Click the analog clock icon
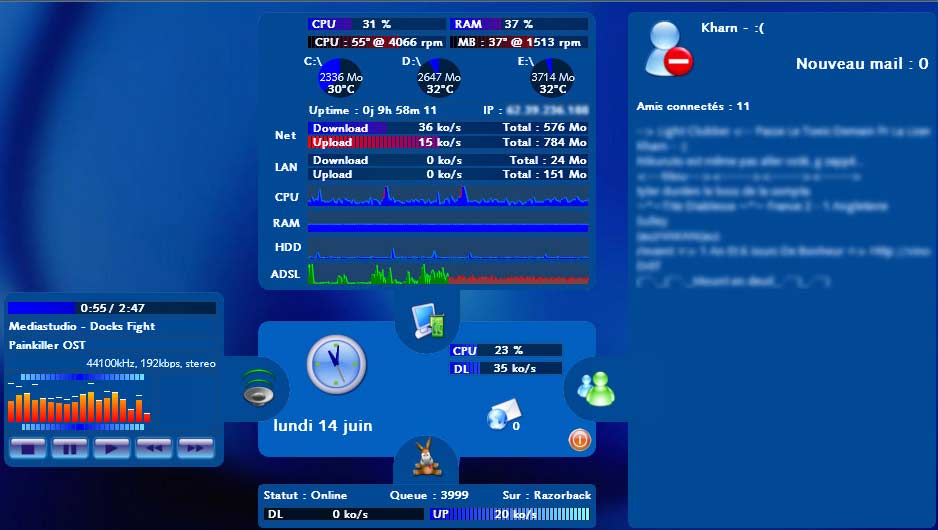Image resolution: width=938 pixels, height=530 pixels. (336, 364)
